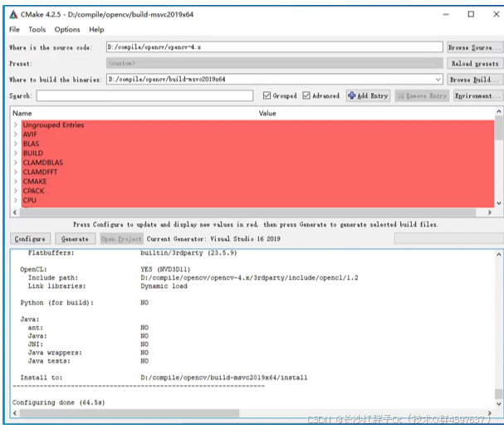The width and height of the screenshot is (504, 429).
Task: Select the CLAMDBLAS row text
Action: 43,163
